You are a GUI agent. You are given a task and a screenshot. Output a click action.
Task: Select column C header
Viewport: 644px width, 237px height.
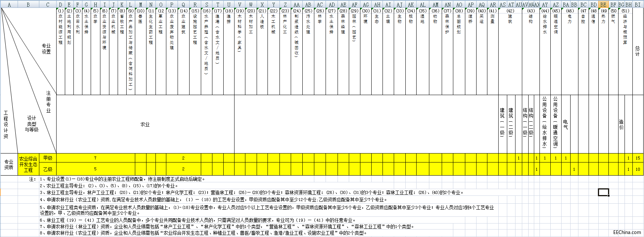48,4
